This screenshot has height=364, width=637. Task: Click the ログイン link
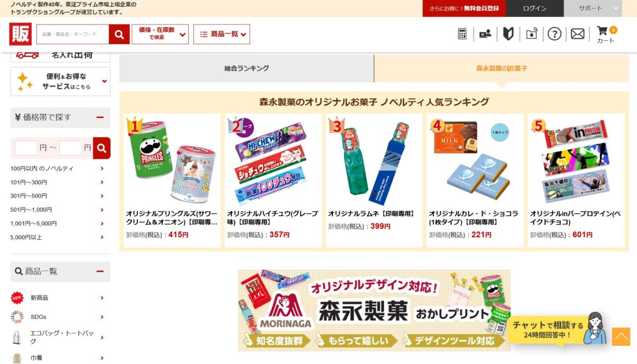(x=535, y=8)
